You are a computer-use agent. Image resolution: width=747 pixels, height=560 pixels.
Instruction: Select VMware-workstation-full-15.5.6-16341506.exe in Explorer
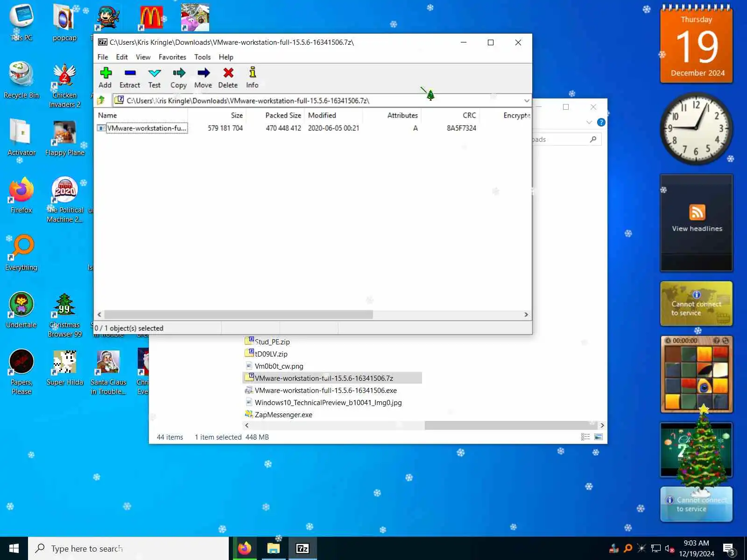321,390
